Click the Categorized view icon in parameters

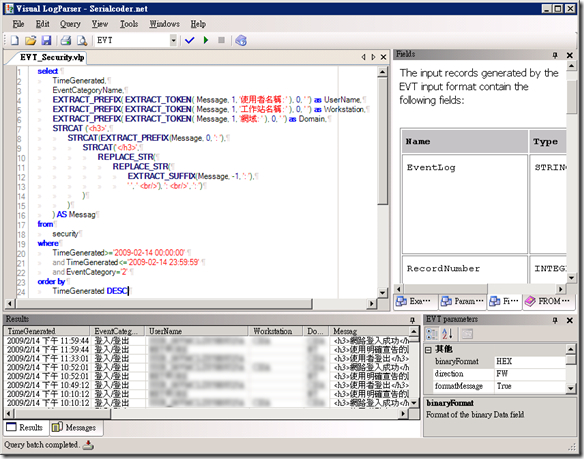point(432,334)
